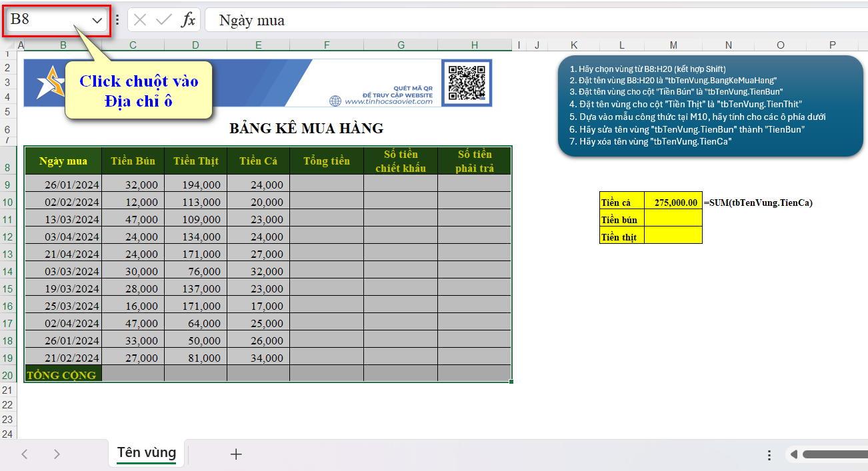Click the vertical dots beside the Name Box
Image resolution: width=868 pixels, height=471 pixels.
click(x=117, y=20)
